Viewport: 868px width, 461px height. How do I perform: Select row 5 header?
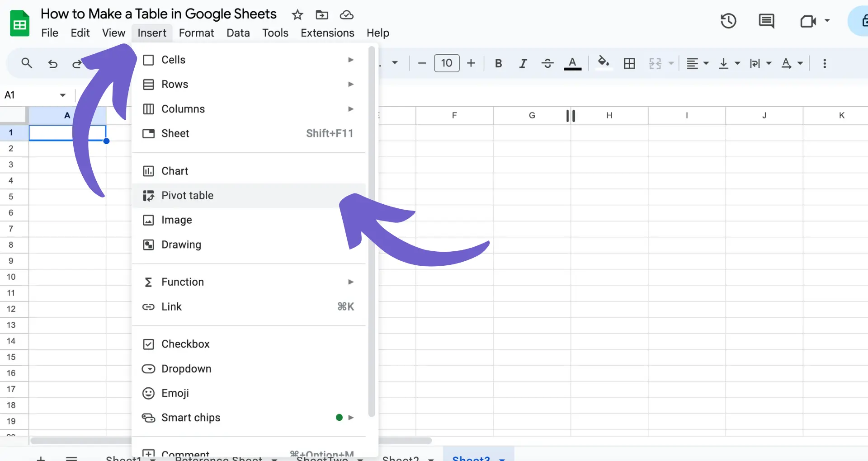[x=14, y=197]
